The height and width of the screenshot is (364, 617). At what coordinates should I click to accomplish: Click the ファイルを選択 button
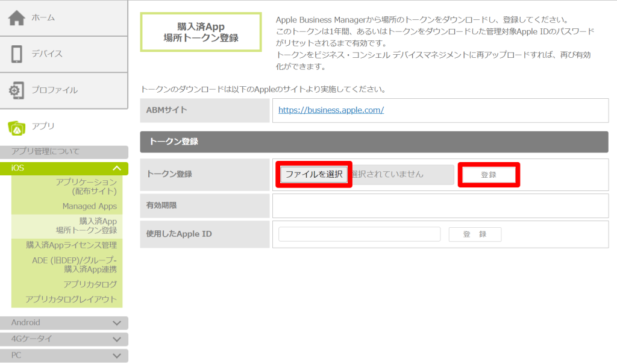[314, 175]
